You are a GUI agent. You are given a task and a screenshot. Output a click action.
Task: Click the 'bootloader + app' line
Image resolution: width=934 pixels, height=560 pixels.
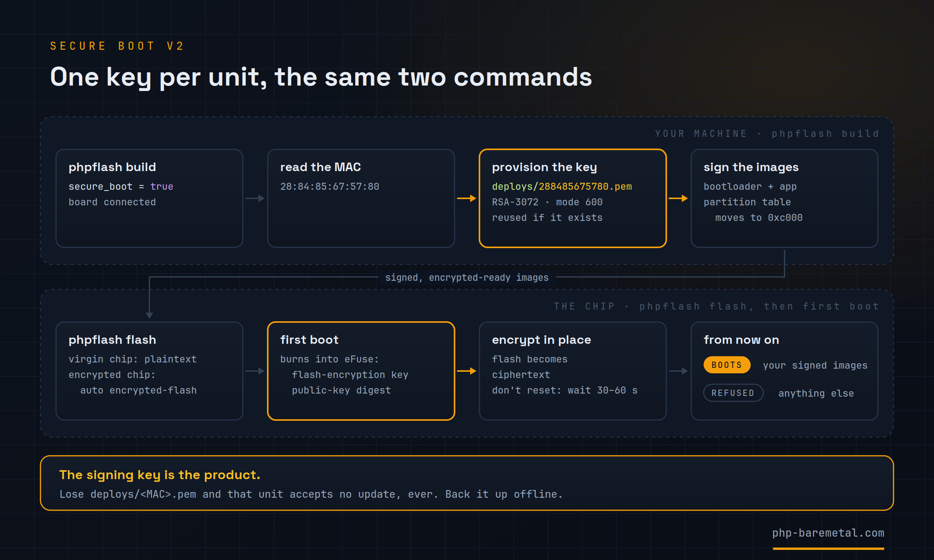click(750, 187)
